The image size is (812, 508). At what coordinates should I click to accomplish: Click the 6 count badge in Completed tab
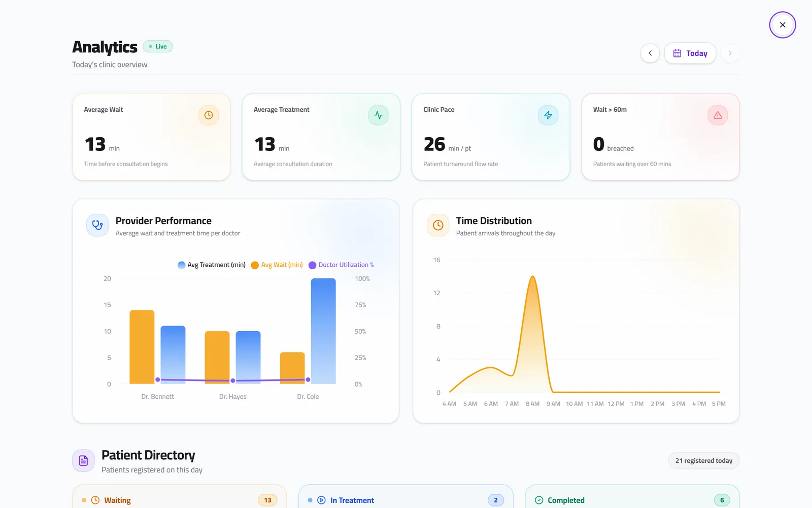pyautogui.click(x=722, y=500)
